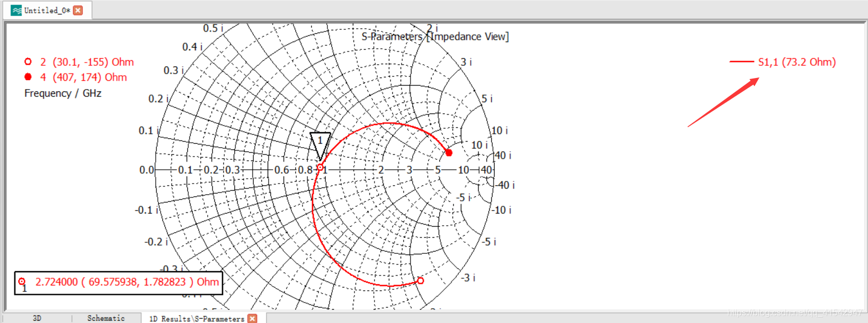Select the Untitled_0* document tab
Viewport: 868px width, 323px height.
(47, 10)
